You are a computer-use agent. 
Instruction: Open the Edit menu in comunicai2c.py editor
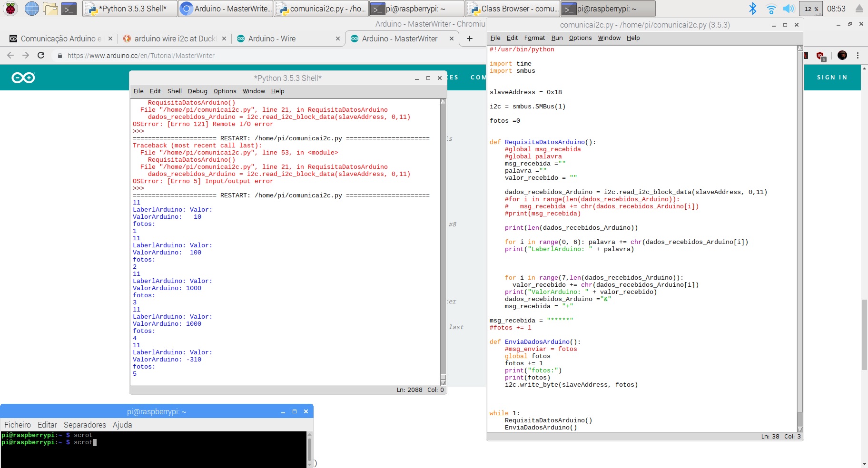pyautogui.click(x=512, y=38)
